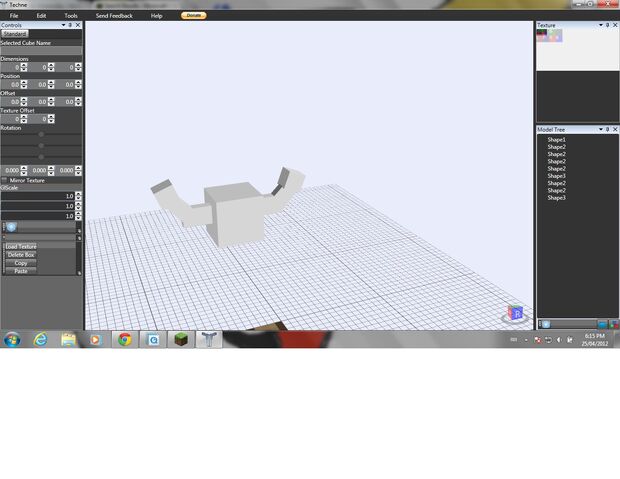620x479 pixels.
Task: Open Model Tree panel dropdown arrow
Action: (601, 129)
